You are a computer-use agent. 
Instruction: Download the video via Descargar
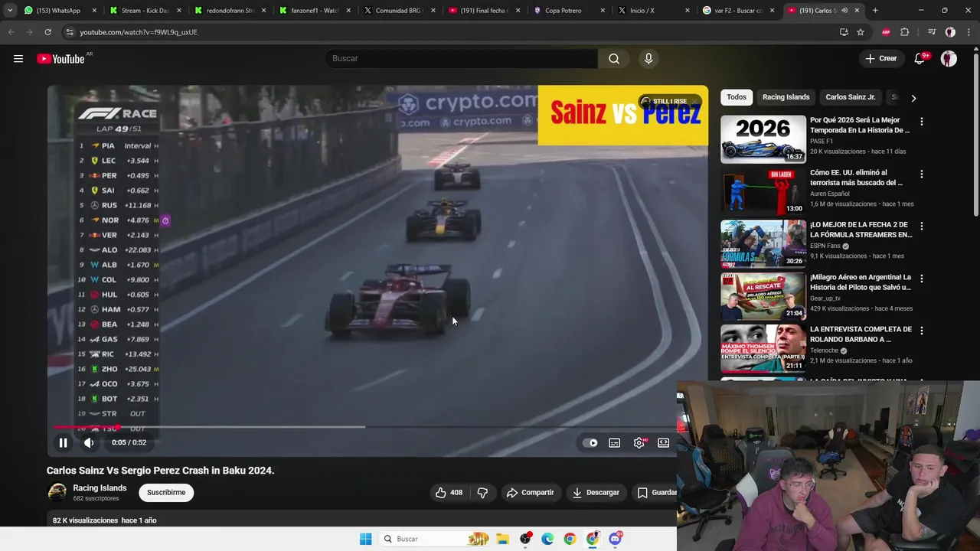click(x=596, y=492)
